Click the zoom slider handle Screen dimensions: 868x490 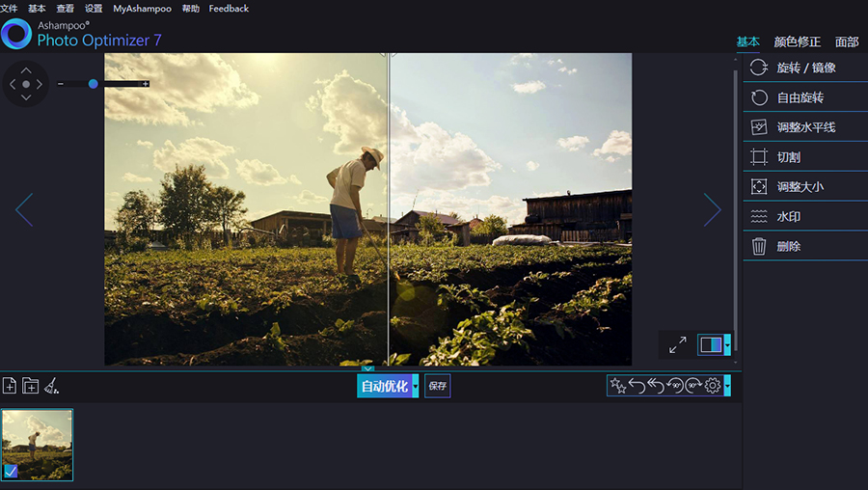pos(94,84)
